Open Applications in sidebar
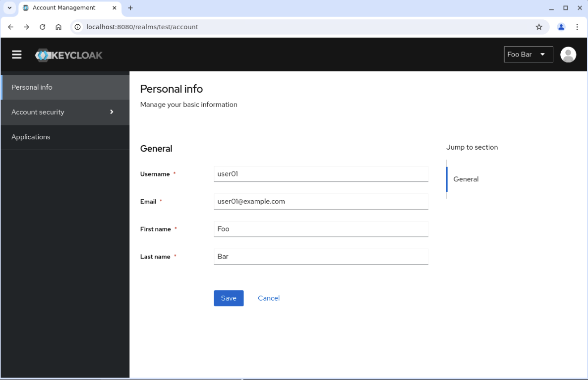Screen dimensions: 588x380 65,137
